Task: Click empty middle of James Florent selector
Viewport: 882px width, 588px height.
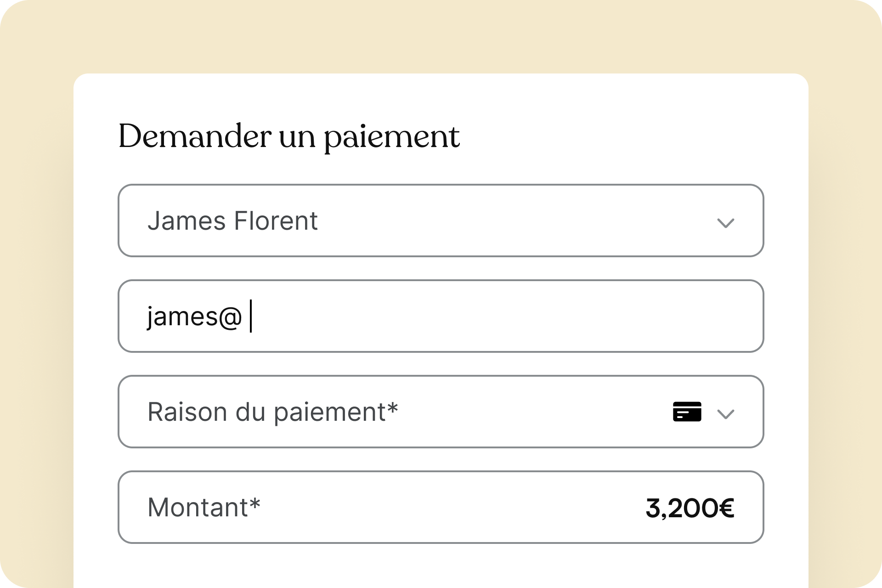Action: tap(514, 220)
